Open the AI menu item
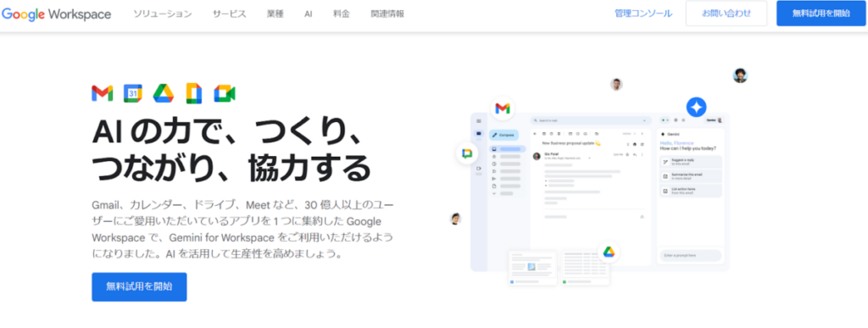Screen dimensions: 868x328 click(309, 14)
